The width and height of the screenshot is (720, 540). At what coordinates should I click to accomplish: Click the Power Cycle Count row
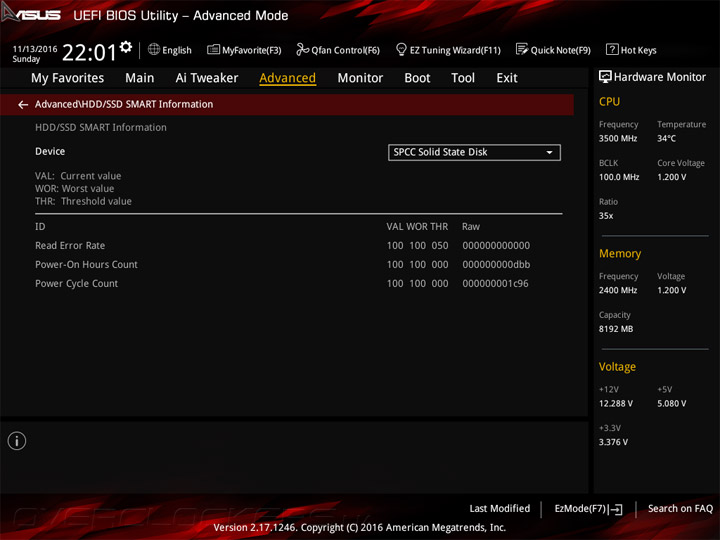[x=298, y=283]
